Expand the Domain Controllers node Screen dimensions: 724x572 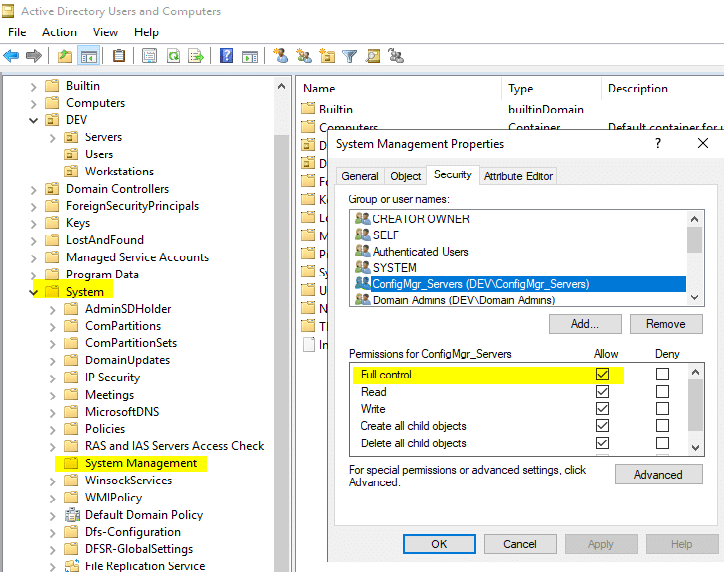[x=33, y=189]
